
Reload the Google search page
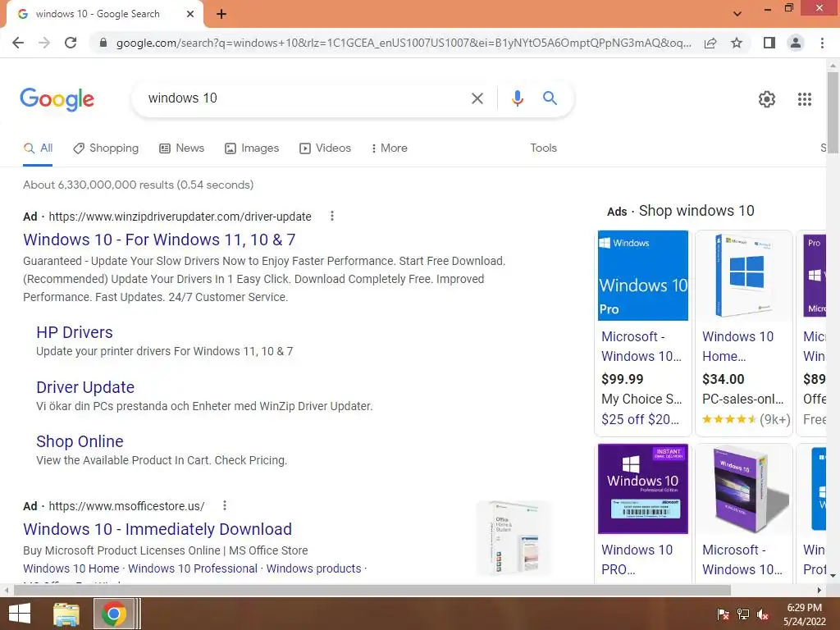(71, 43)
